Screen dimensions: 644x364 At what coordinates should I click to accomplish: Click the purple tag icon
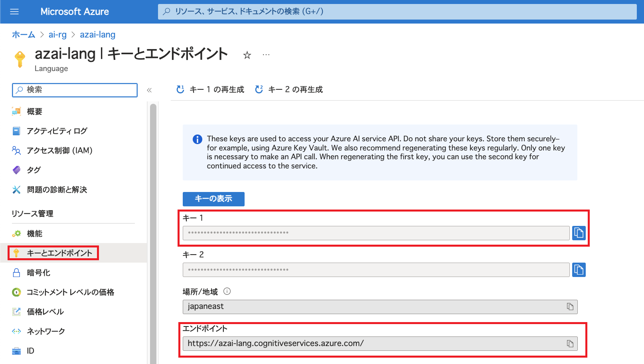tap(16, 170)
